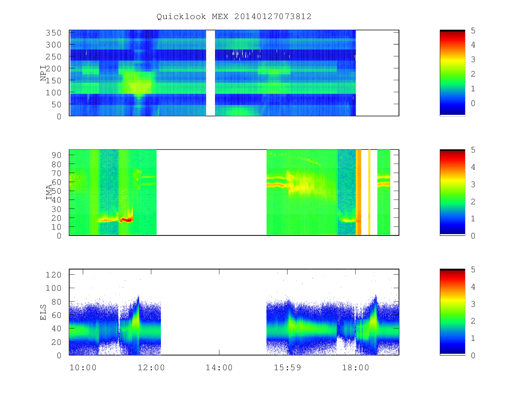This screenshot has width=532, height=399.
Task: Click the 18:00 time axis label
Action: 356,368
